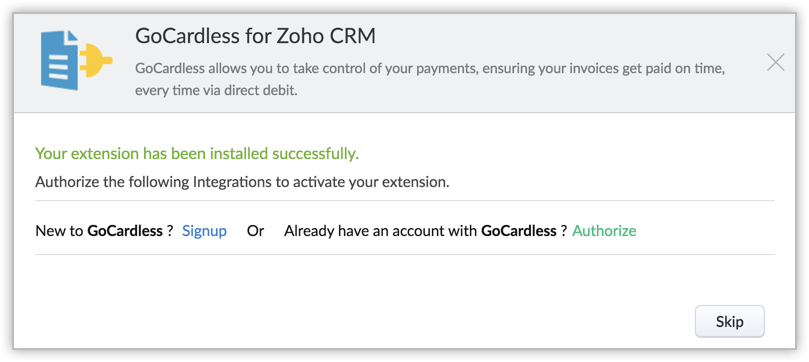Select the GoCardless for Zoho CRM title

coord(255,37)
